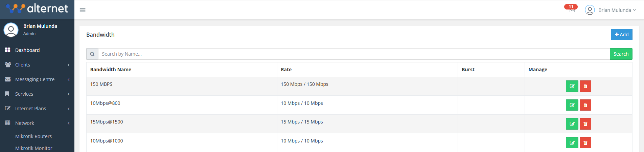The height and width of the screenshot is (152, 644).
Task: Expand the Internet Plans sidebar menu
Action: pos(37,109)
